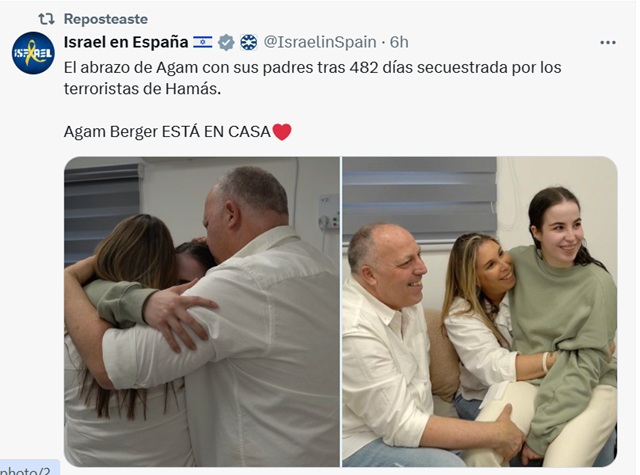Click the red heart emoji in the post
640x475 pixels.
(x=282, y=132)
